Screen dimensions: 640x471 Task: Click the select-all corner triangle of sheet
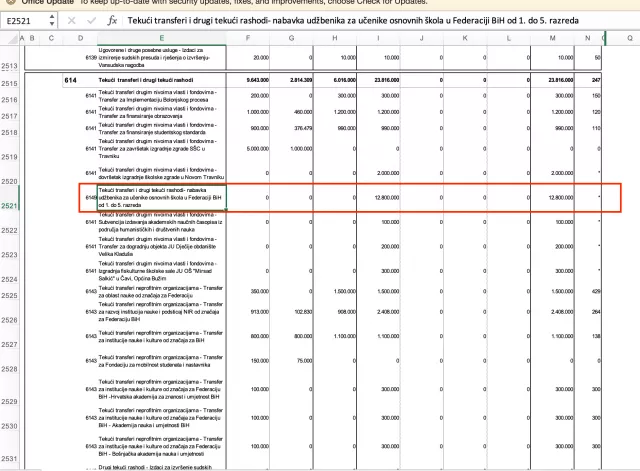tap(8, 38)
